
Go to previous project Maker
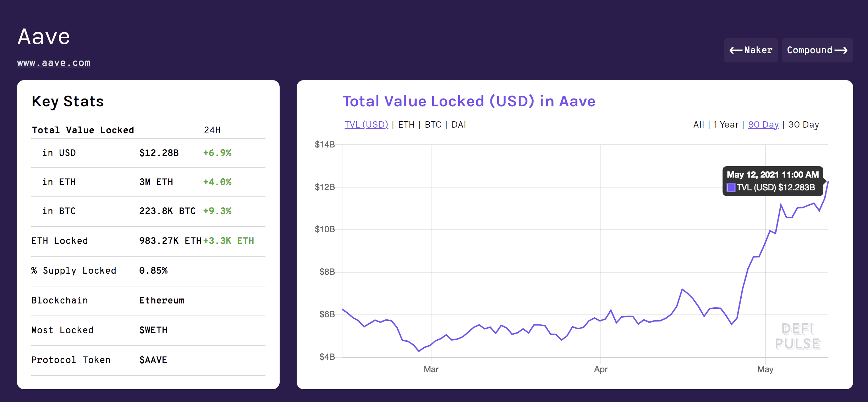point(751,50)
